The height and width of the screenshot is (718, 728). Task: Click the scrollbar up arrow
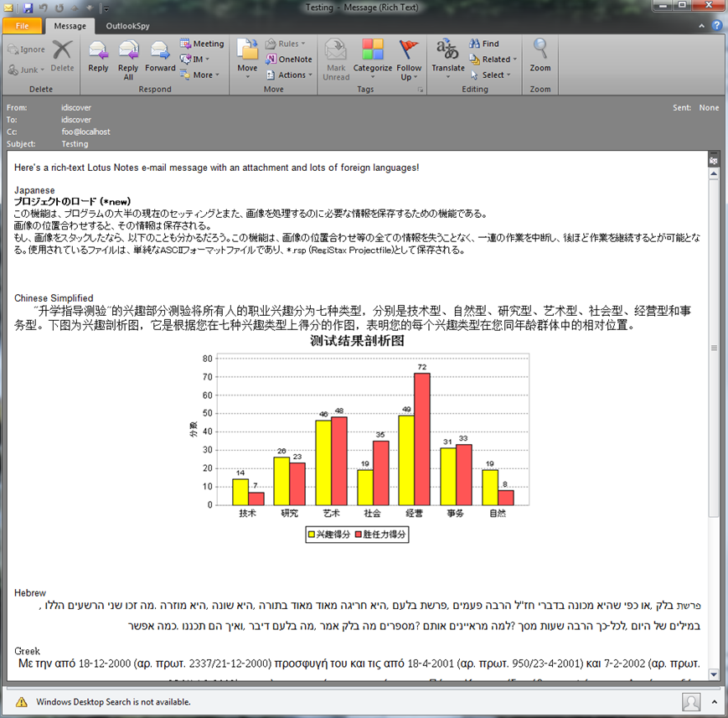pyautogui.click(x=714, y=174)
